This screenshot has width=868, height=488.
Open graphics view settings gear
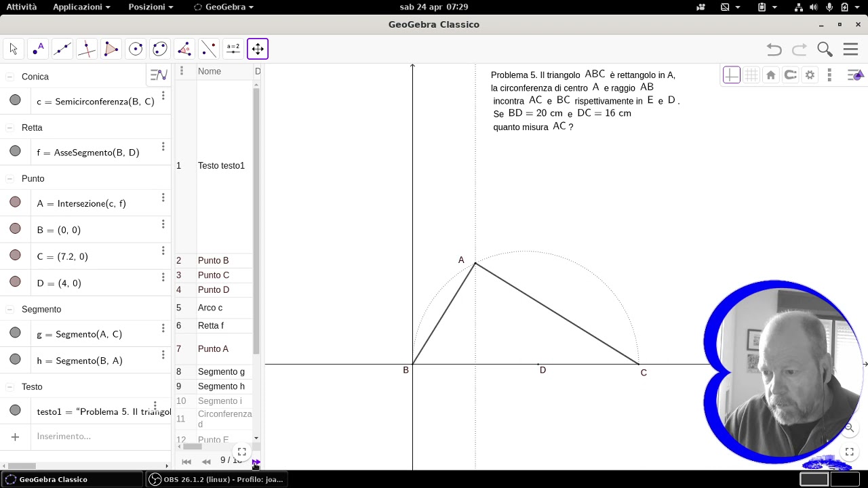click(x=810, y=75)
